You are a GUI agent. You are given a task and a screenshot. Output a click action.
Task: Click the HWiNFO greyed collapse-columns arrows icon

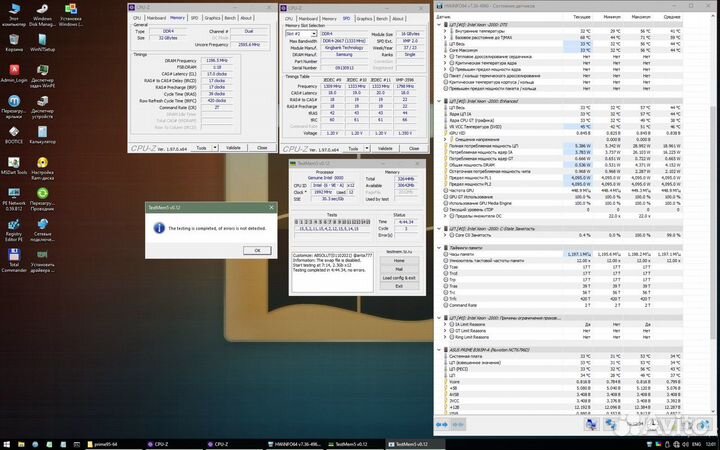coord(458,425)
